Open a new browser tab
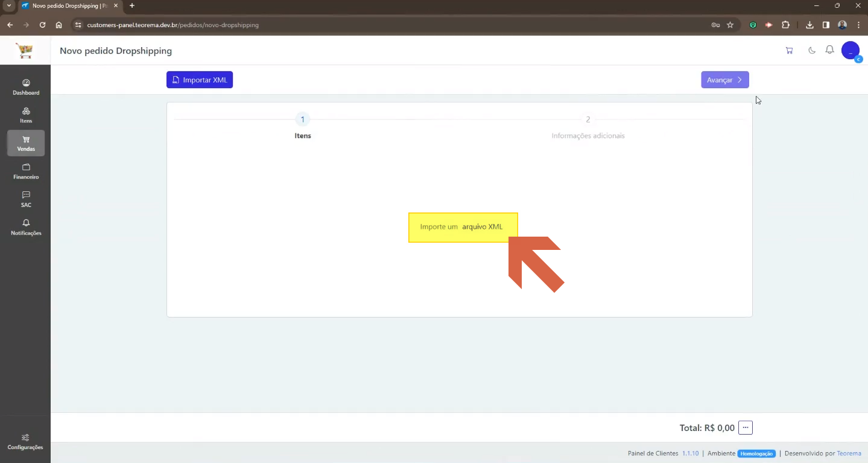 pos(132,5)
